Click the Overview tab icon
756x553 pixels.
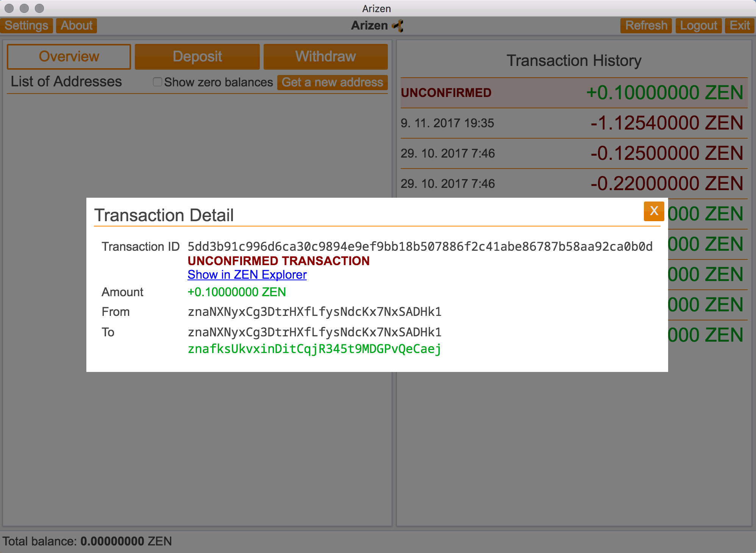point(69,57)
